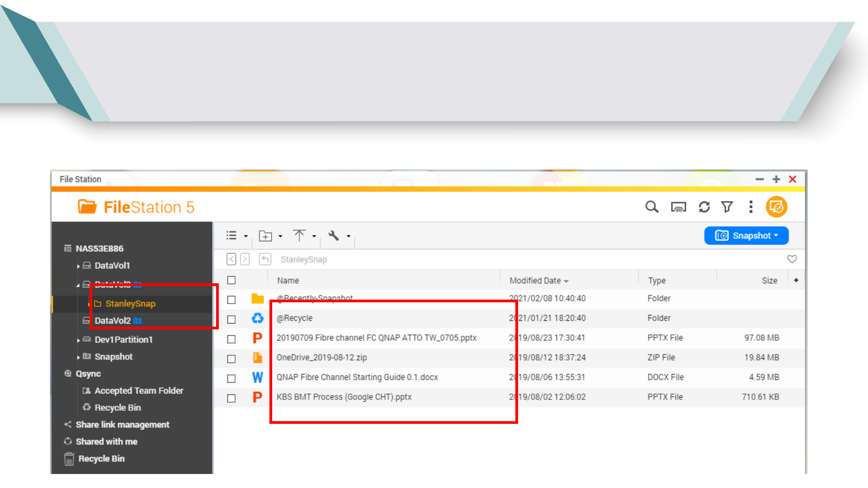Click NAS53E886 root in sidebar

(99, 249)
